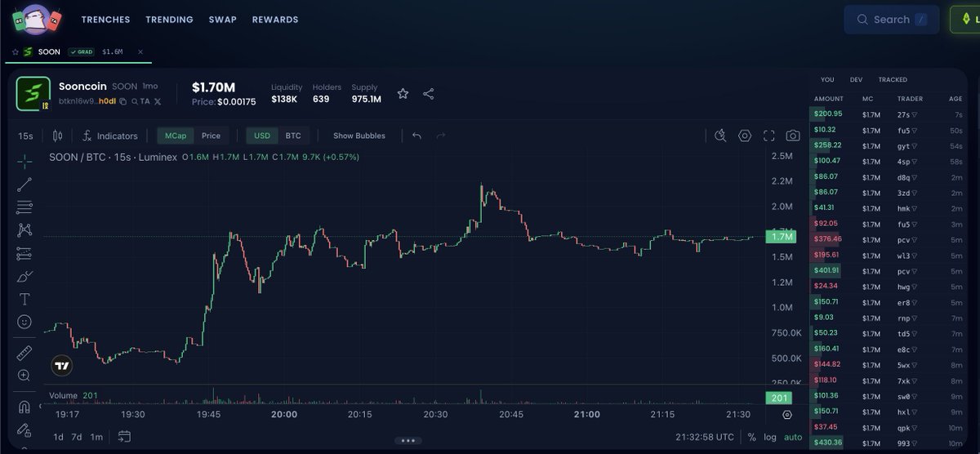Screen dimensions: 980x454
Task: Set chart range to 1m
Action: coord(96,437)
